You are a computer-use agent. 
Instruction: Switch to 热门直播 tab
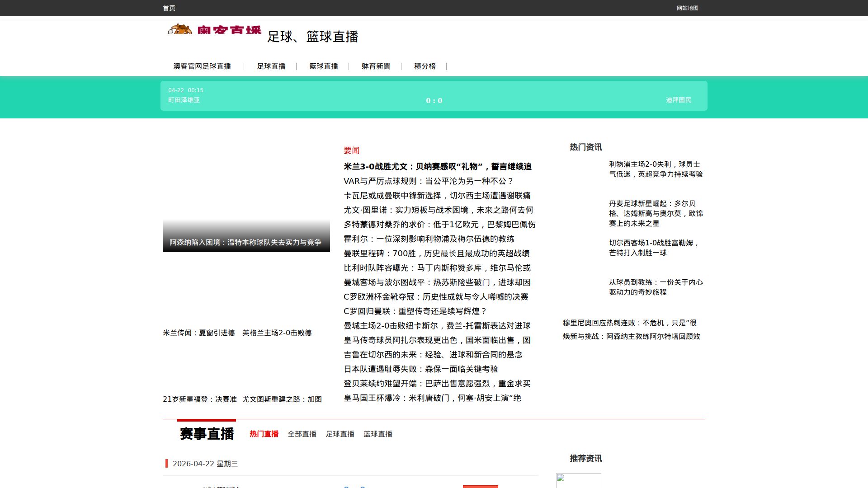click(x=264, y=434)
